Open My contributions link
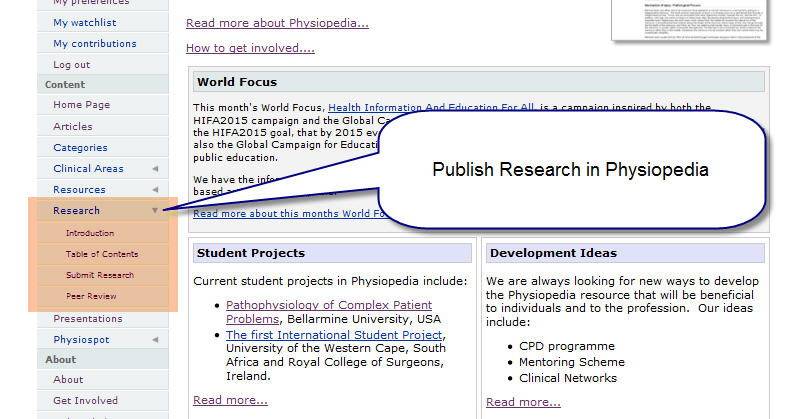 coord(95,43)
